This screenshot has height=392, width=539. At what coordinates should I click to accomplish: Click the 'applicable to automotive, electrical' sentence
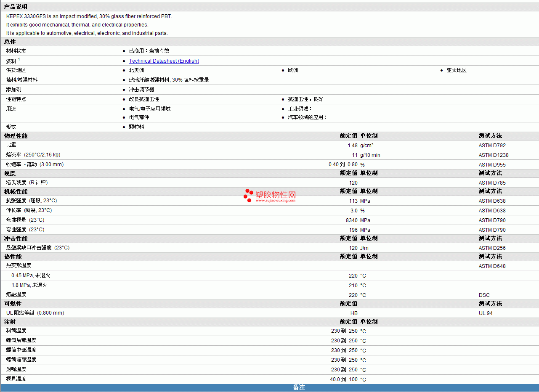click(x=87, y=33)
